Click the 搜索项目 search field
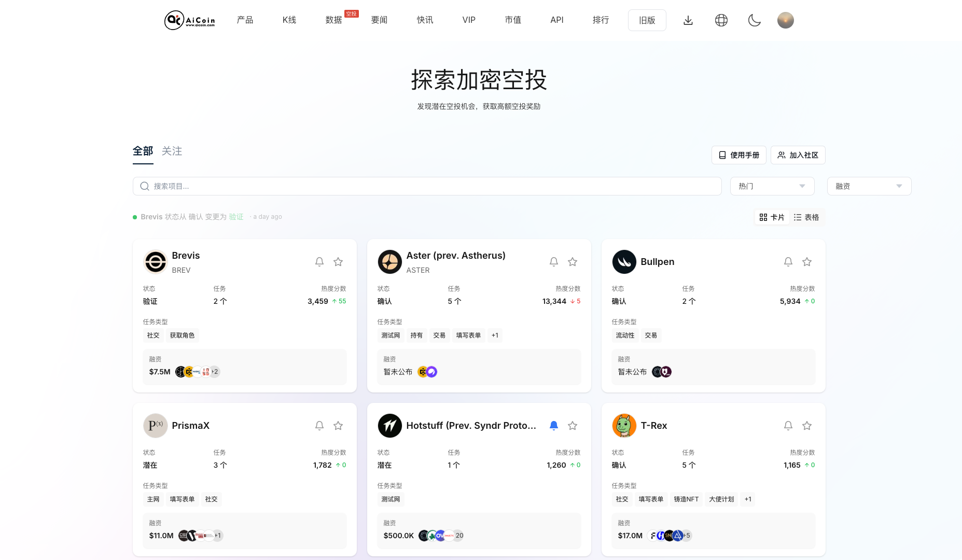Viewport: 962px width, 560px height. [x=426, y=186]
